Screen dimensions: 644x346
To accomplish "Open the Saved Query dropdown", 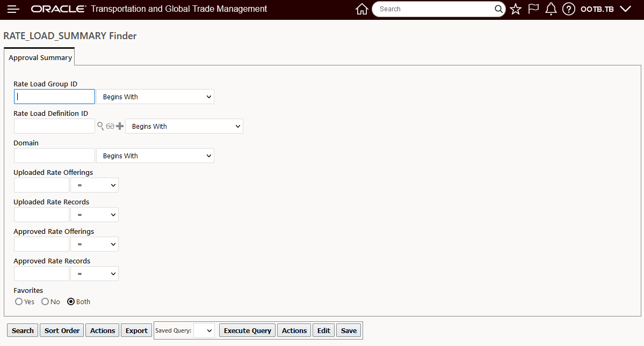I will pos(204,330).
